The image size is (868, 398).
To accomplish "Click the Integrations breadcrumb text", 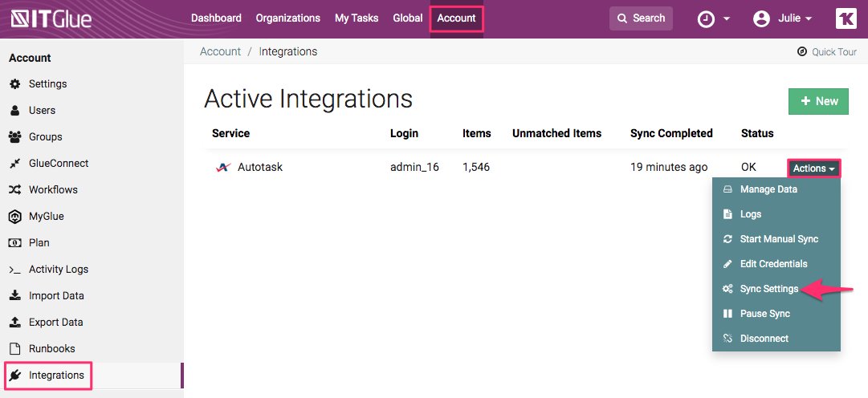I will pyautogui.click(x=287, y=51).
